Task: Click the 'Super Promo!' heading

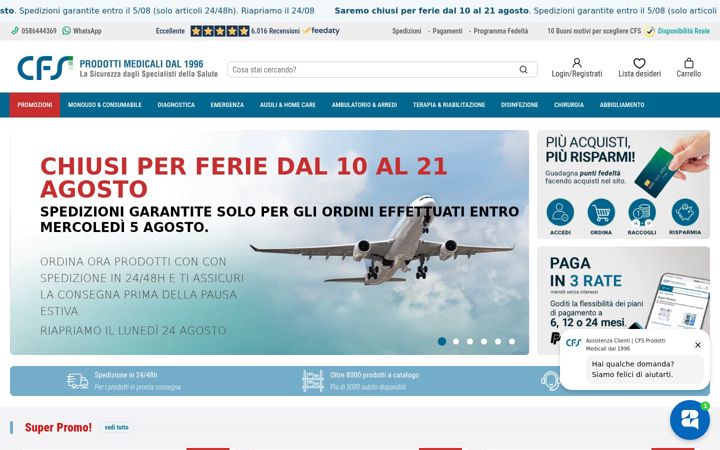Action: coord(58,428)
